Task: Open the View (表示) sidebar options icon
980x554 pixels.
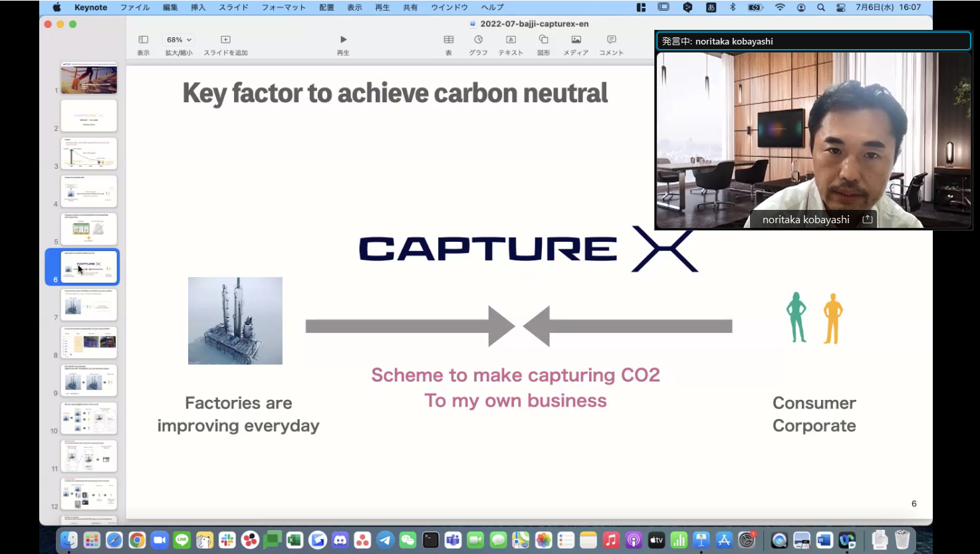Action: 143,40
